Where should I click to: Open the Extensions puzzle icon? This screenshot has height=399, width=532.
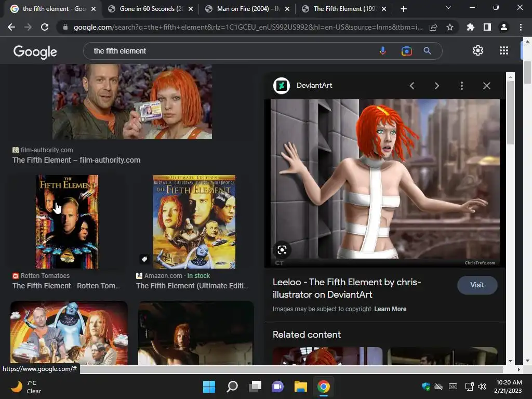[470, 27]
